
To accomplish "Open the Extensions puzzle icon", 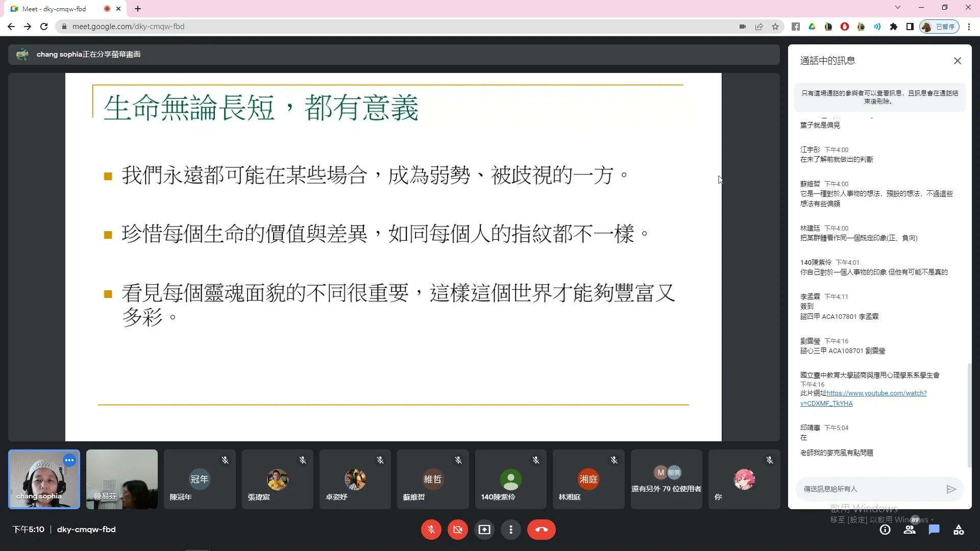I will (894, 27).
